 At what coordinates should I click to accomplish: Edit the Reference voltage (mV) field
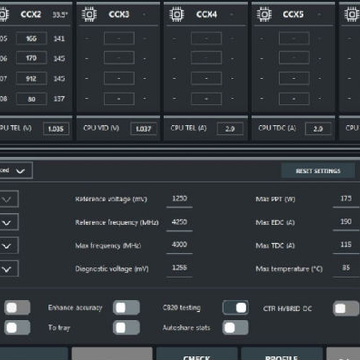pos(179,199)
